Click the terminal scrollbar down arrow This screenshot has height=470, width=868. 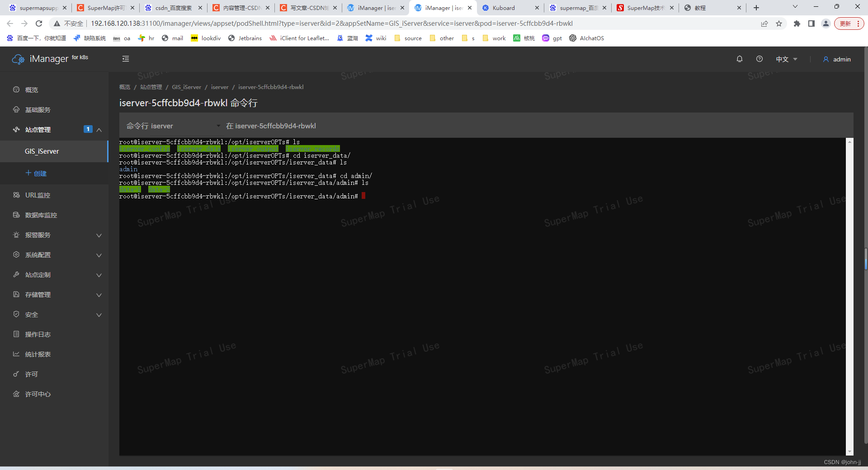(850, 451)
